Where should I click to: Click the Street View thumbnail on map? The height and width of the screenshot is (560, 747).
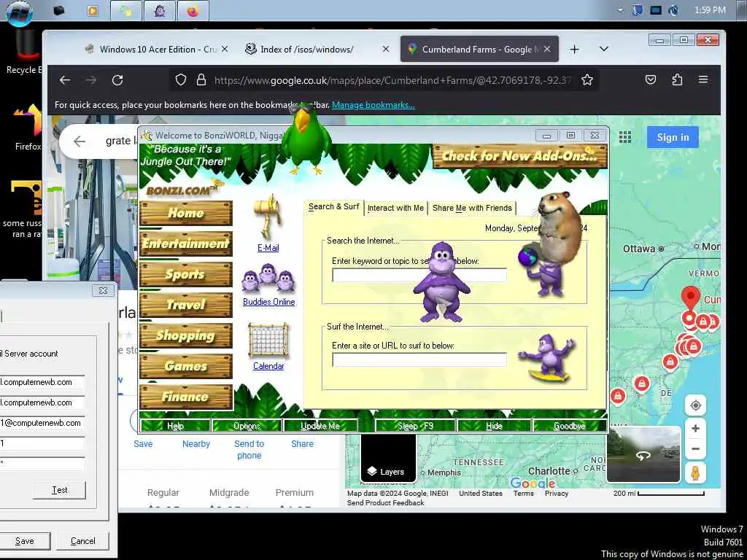coord(643,455)
